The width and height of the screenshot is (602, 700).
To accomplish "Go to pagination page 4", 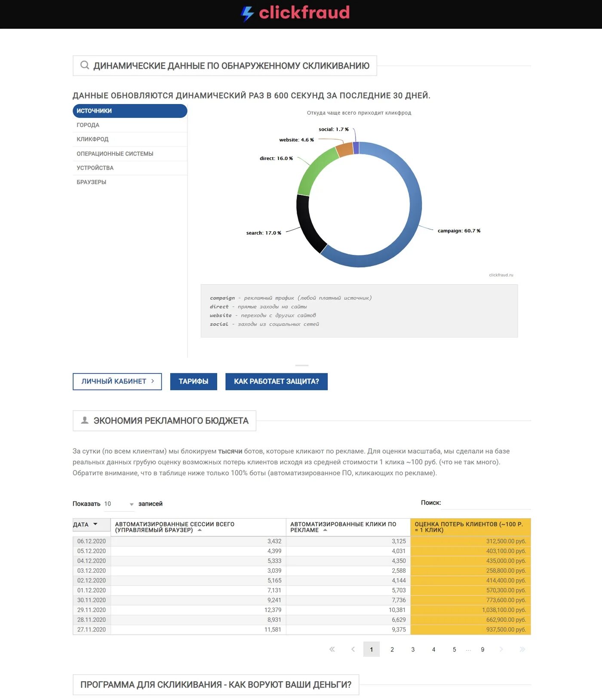I will pos(433,649).
